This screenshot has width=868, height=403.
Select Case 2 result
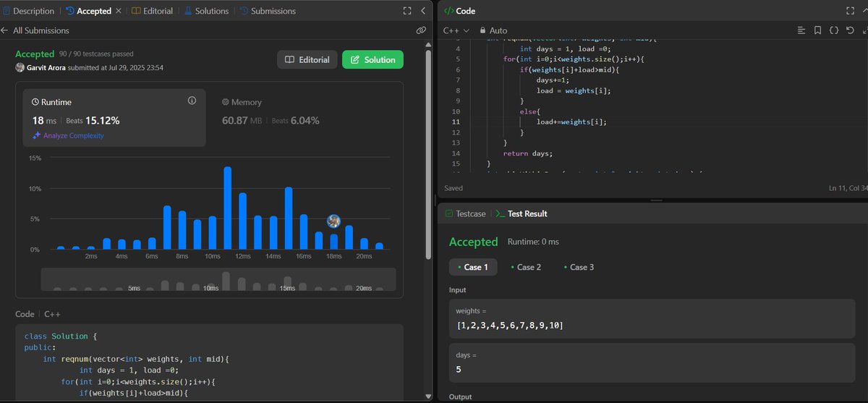tap(525, 267)
